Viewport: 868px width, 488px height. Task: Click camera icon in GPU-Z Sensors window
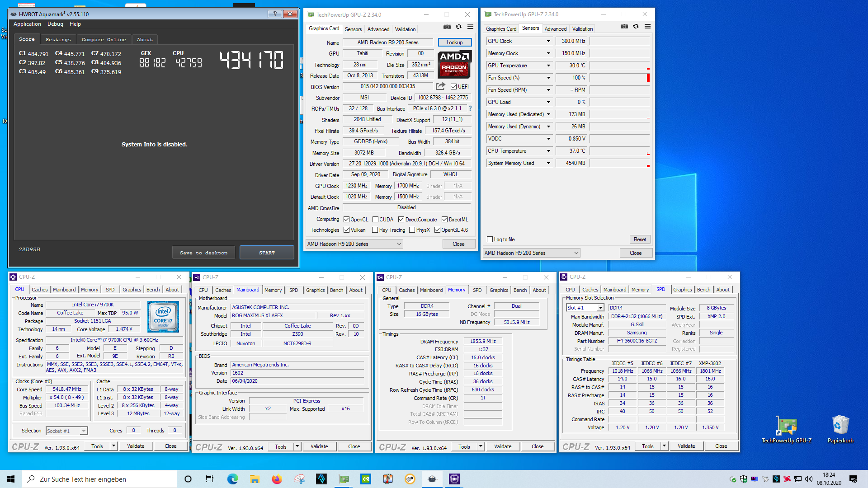pos(624,27)
